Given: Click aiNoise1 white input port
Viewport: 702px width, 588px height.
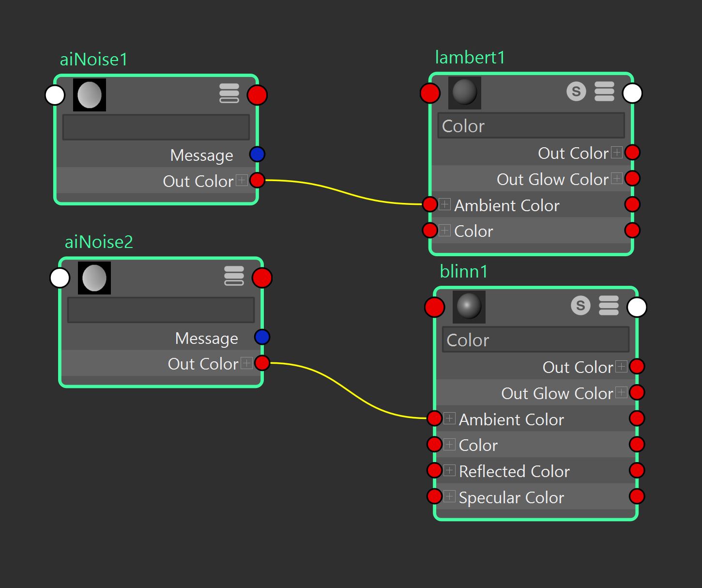Looking at the screenshot, I should coord(55,95).
